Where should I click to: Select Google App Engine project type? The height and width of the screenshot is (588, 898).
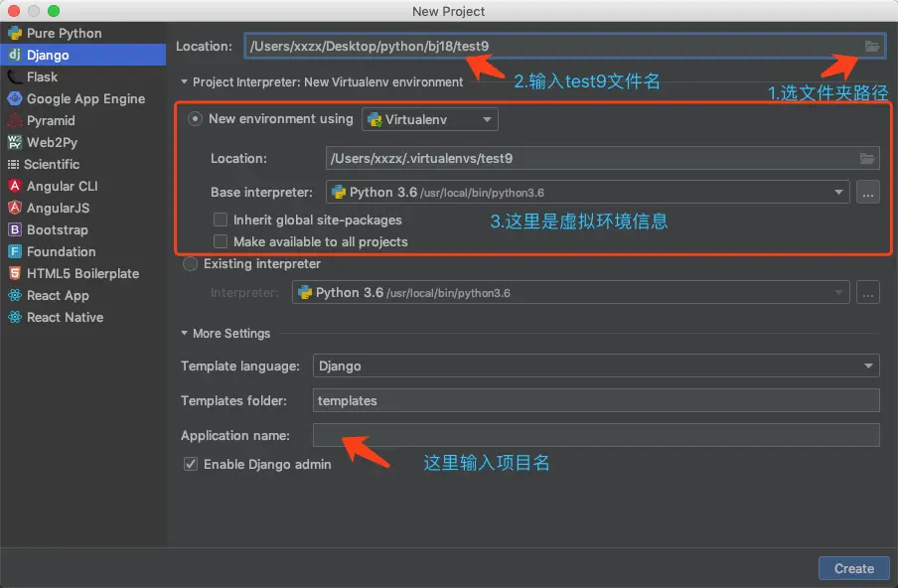(x=83, y=98)
